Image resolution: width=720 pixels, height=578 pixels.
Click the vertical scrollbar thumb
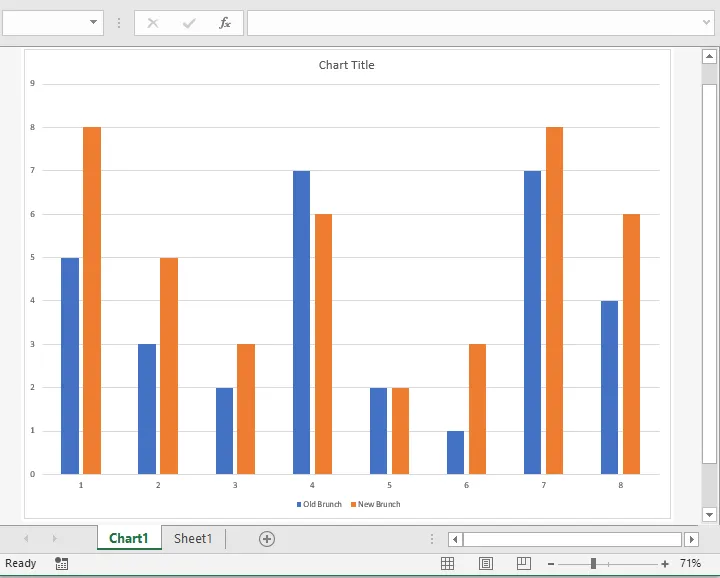pos(709,274)
